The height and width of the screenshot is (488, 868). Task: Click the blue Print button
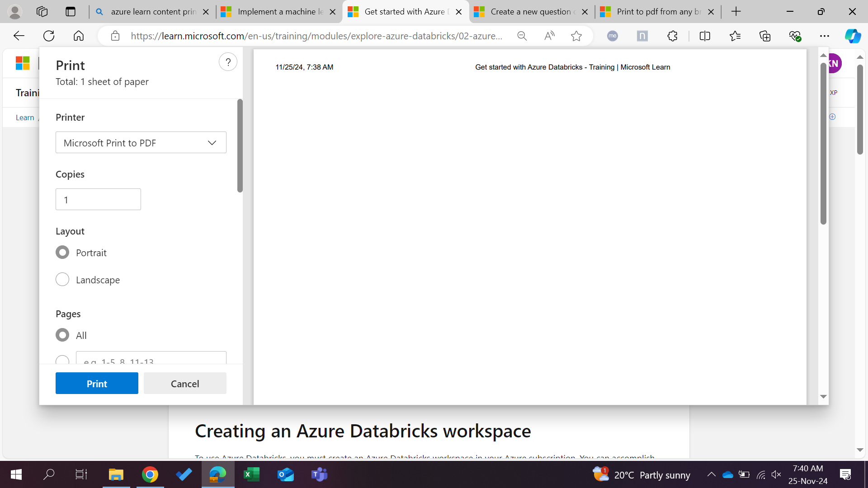coord(97,383)
